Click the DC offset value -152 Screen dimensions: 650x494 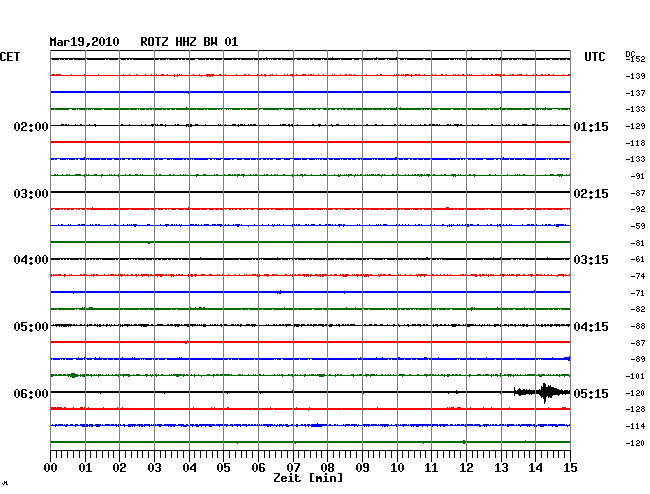635,59
